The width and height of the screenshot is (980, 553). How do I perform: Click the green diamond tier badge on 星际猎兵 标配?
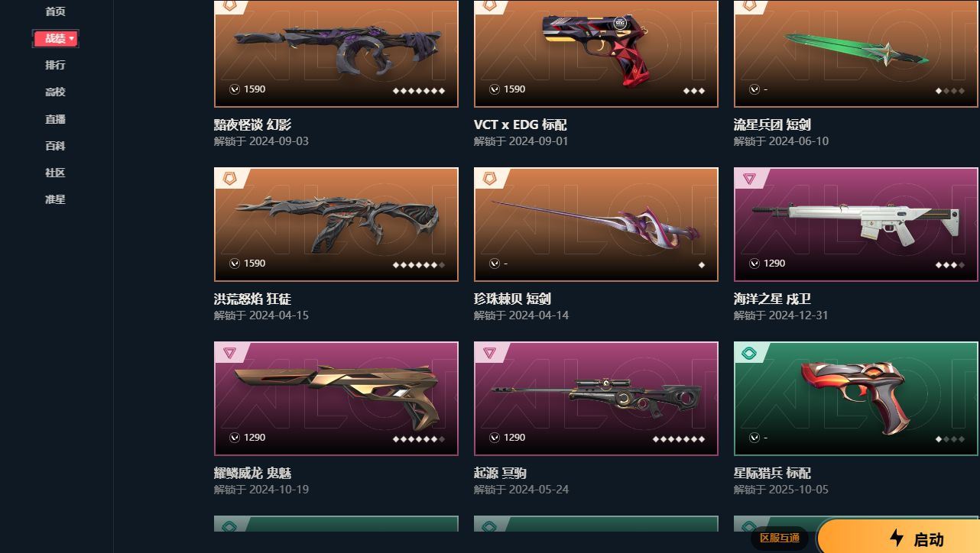[x=749, y=353]
